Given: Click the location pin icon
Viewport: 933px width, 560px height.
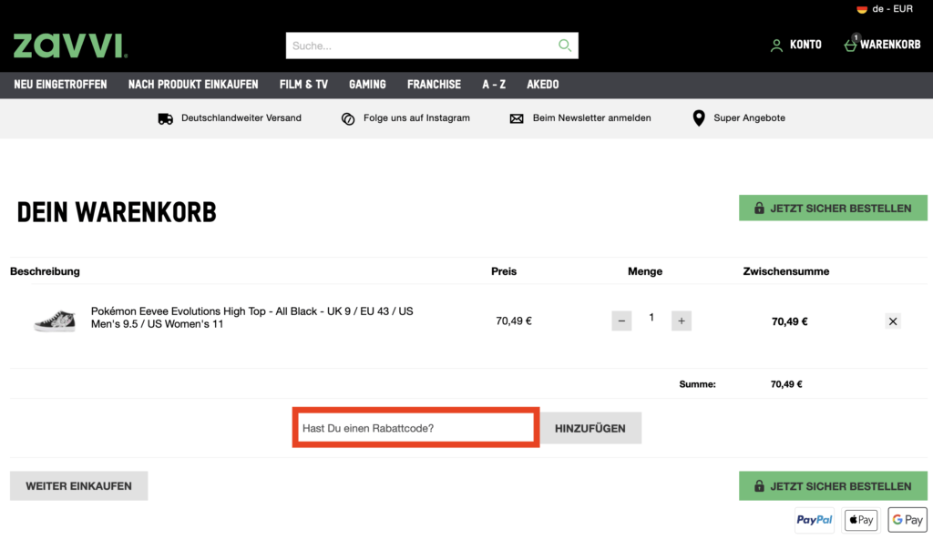Looking at the screenshot, I should click(x=699, y=117).
